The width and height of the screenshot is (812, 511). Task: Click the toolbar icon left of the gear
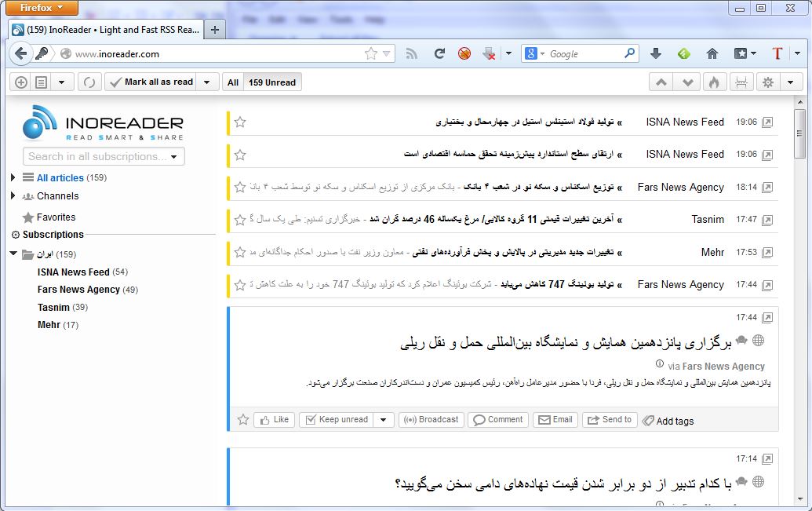point(741,82)
